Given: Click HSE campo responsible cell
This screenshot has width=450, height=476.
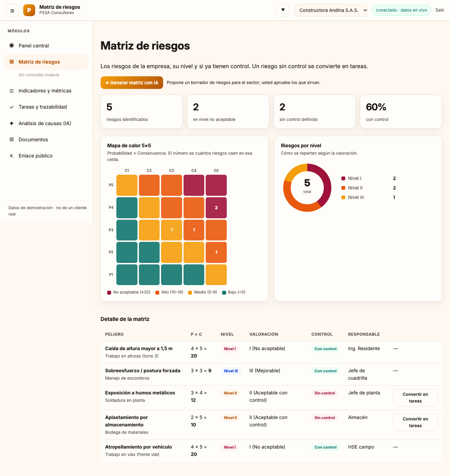Looking at the screenshot, I should coord(361,447).
